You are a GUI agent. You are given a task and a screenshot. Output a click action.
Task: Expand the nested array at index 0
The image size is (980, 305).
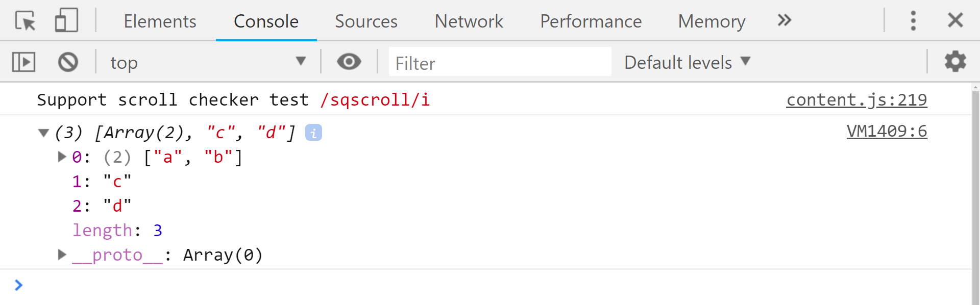click(62, 157)
